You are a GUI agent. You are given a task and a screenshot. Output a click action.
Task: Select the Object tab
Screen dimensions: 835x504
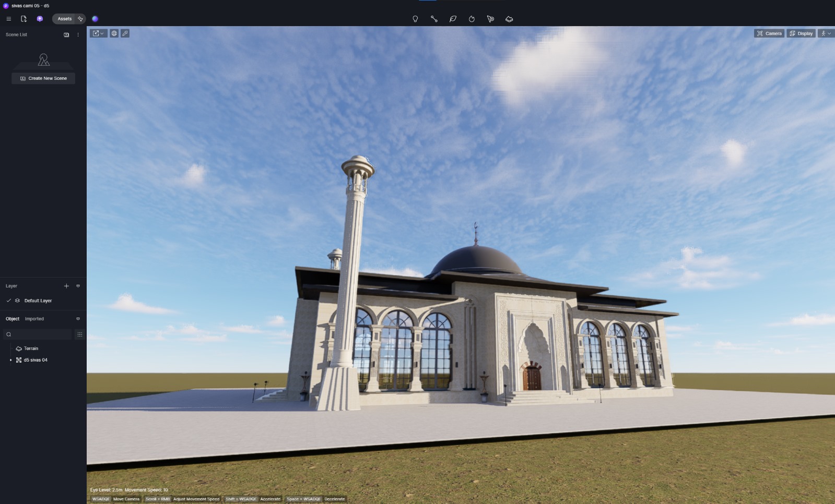tap(13, 319)
